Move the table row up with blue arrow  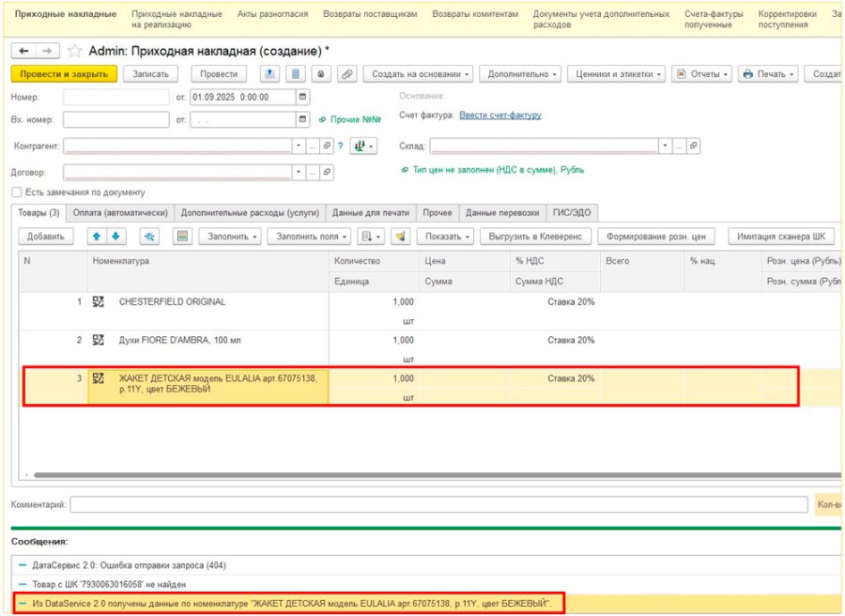pos(97,236)
